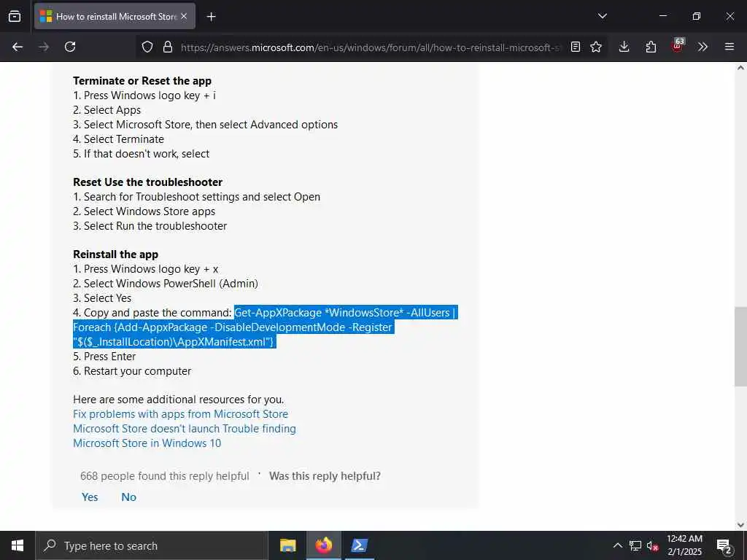Go forward one page
This screenshot has height=560, width=747.
pyautogui.click(x=44, y=47)
